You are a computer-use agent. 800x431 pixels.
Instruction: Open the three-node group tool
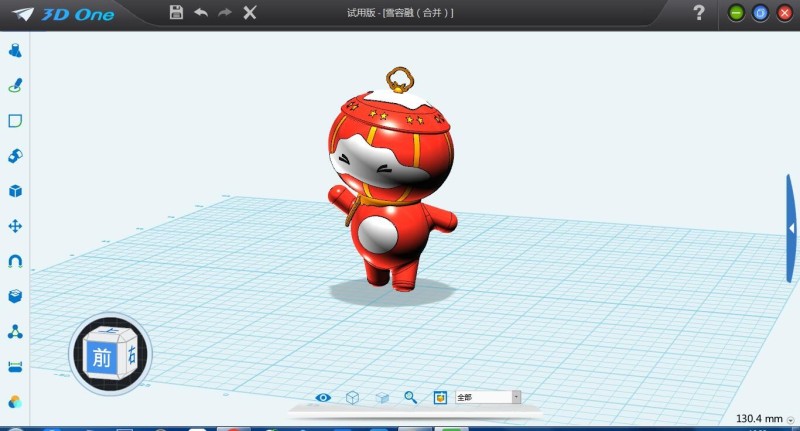(x=15, y=332)
